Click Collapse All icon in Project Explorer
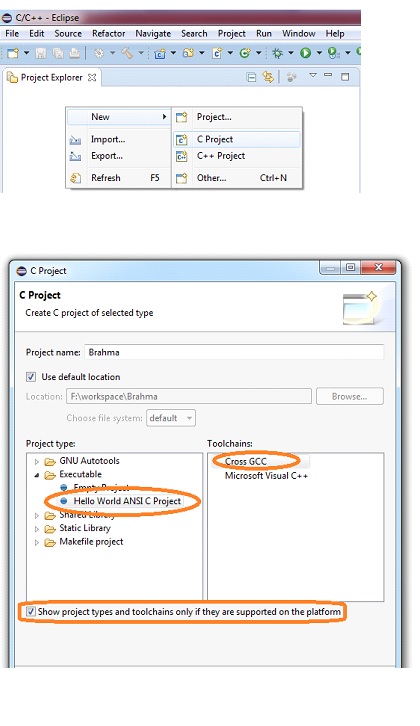Viewport: 420px width, 726px height. 251,77
